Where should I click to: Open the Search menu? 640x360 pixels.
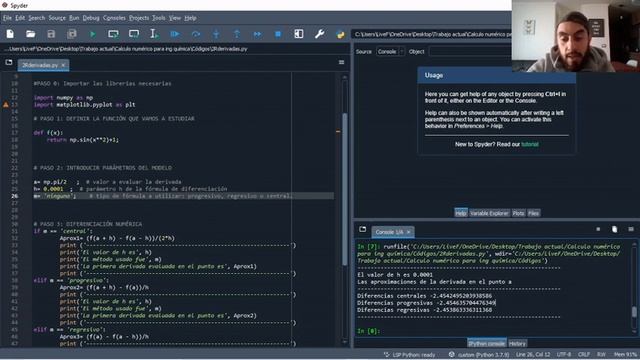pyautogui.click(x=36, y=18)
